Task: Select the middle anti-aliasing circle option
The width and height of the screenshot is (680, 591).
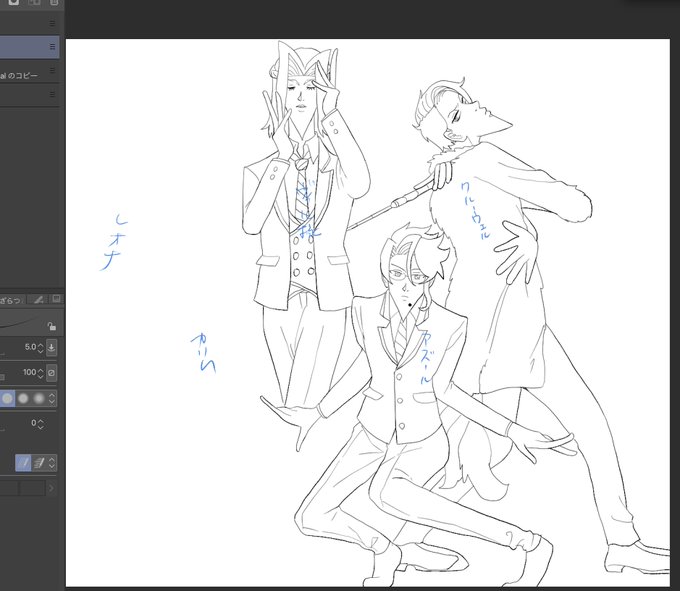Action: pyautogui.click(x=23, y=398)
